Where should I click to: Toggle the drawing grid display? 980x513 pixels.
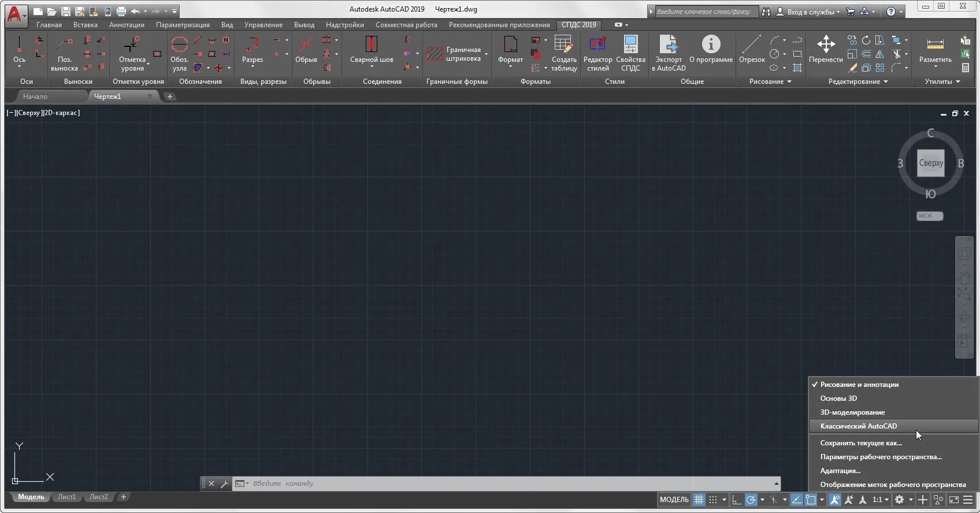pos(699,500)
